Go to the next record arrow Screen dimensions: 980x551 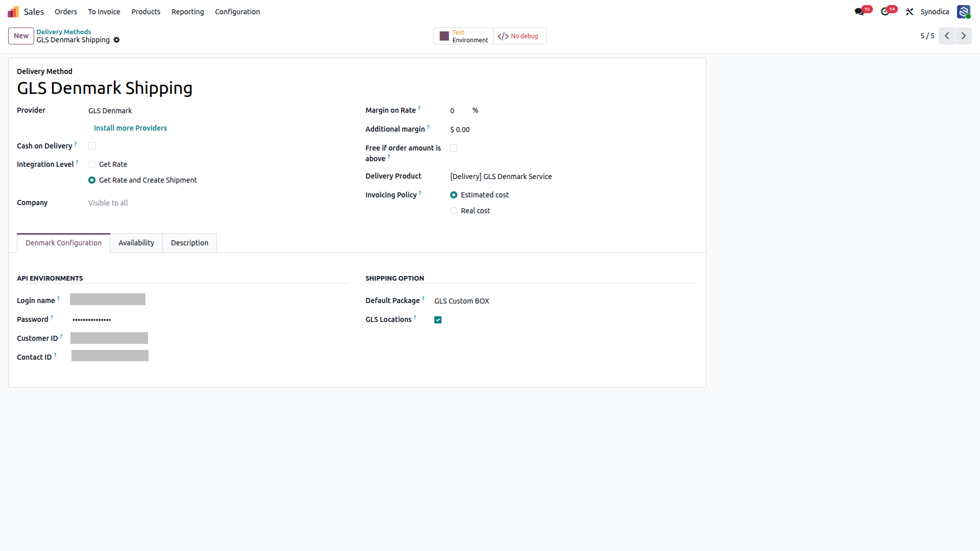pyautogui.click(x=964, y=36)
